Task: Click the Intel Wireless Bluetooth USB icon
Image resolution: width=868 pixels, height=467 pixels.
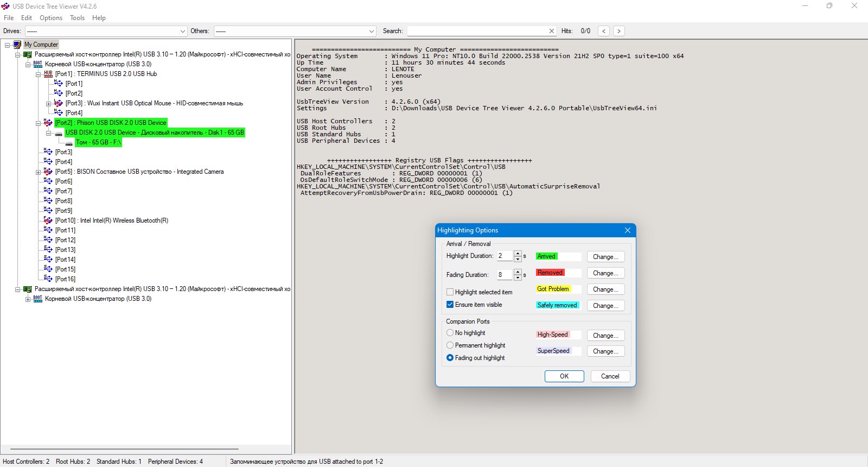Action: [48, 220]
